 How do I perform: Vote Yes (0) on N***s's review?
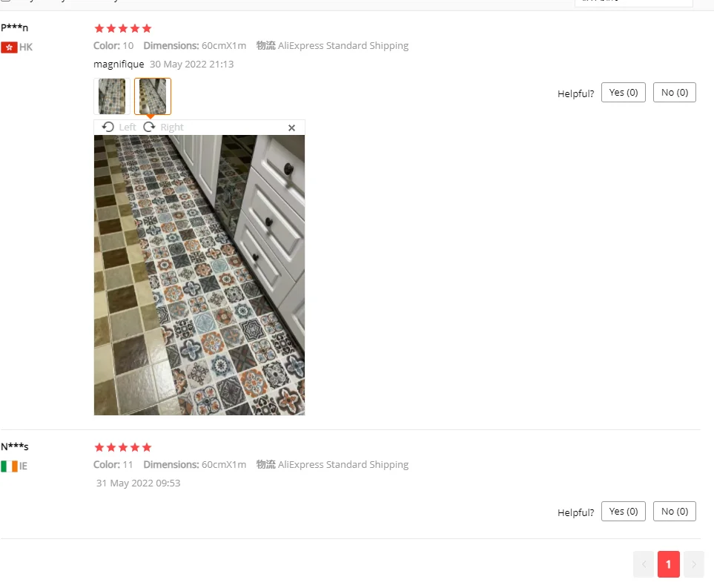click(624, 512)
